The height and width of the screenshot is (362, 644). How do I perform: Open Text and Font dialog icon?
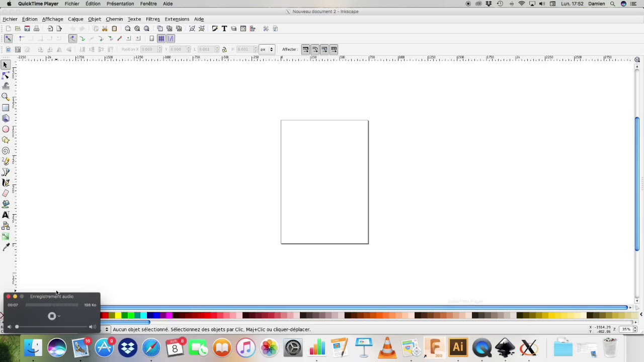[x=224, y=29]
